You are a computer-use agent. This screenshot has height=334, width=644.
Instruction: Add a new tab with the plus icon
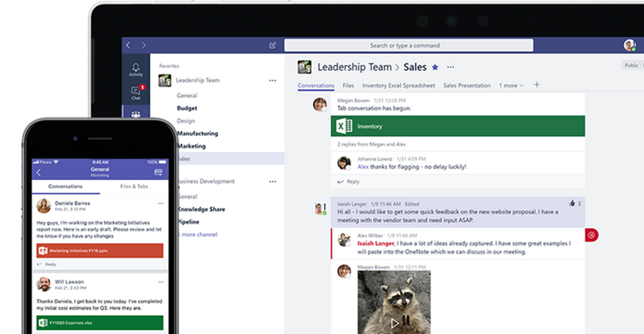click(x=537, y=85)
